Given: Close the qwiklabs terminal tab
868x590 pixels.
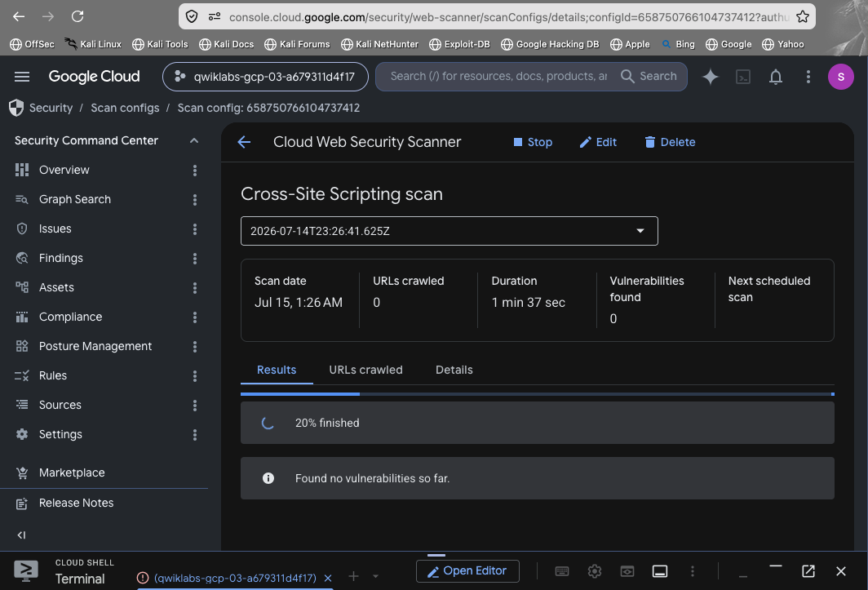Looking at the screenshot, I should point(328,578).
